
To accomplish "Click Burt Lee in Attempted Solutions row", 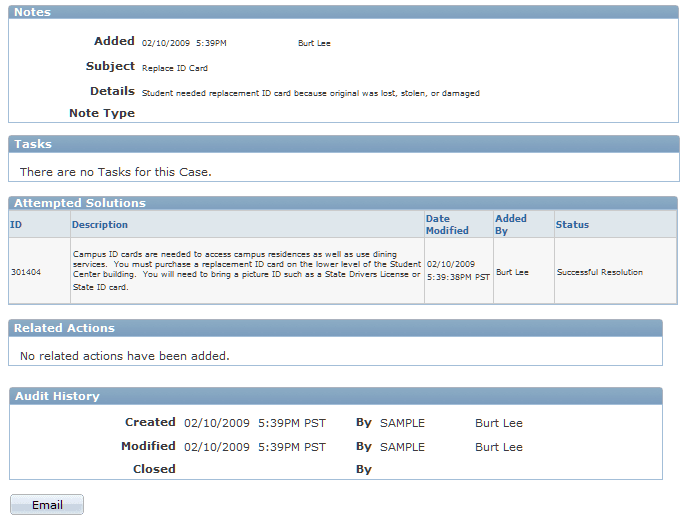I will tap(512, 272).
